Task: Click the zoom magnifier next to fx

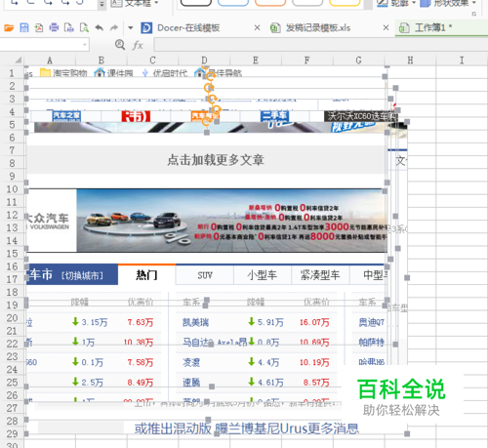Action: click(x=120, y=45)
